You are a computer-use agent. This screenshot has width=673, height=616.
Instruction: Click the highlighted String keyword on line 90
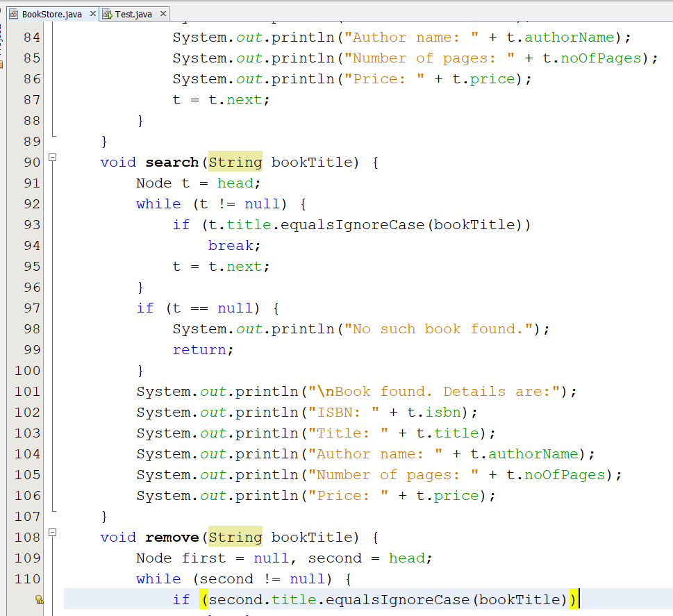pos(234,162)
